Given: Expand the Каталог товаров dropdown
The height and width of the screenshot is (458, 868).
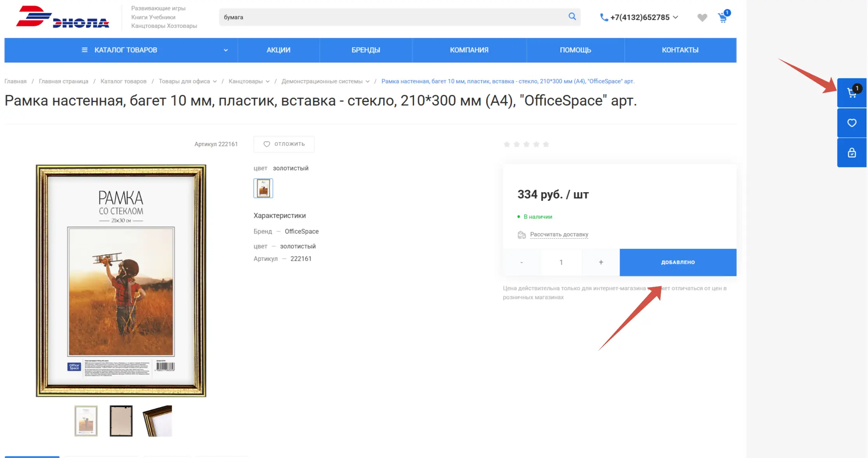Looking at the screenshot, I should (x=225, y=50).
